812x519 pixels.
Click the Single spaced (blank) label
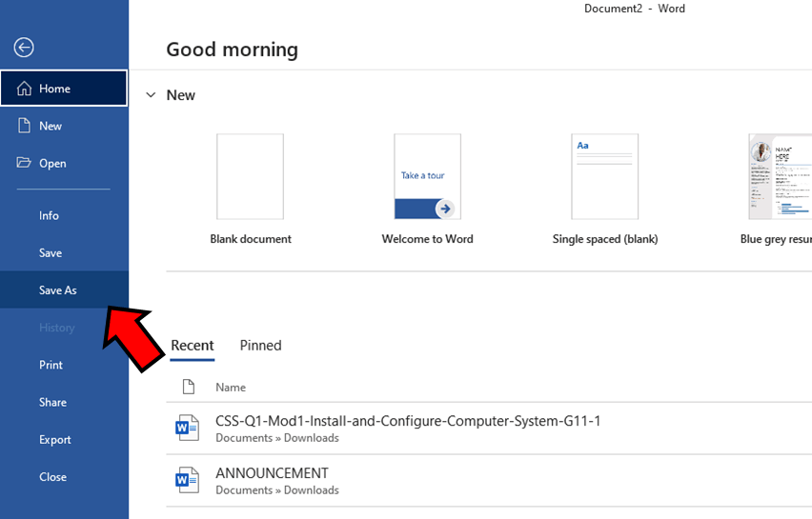(x=605, y=239)
